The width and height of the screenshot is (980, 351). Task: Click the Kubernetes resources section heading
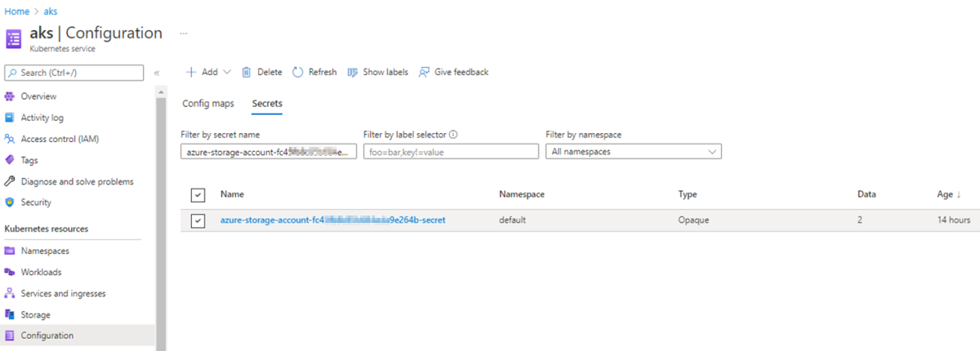tap(47, 229)
